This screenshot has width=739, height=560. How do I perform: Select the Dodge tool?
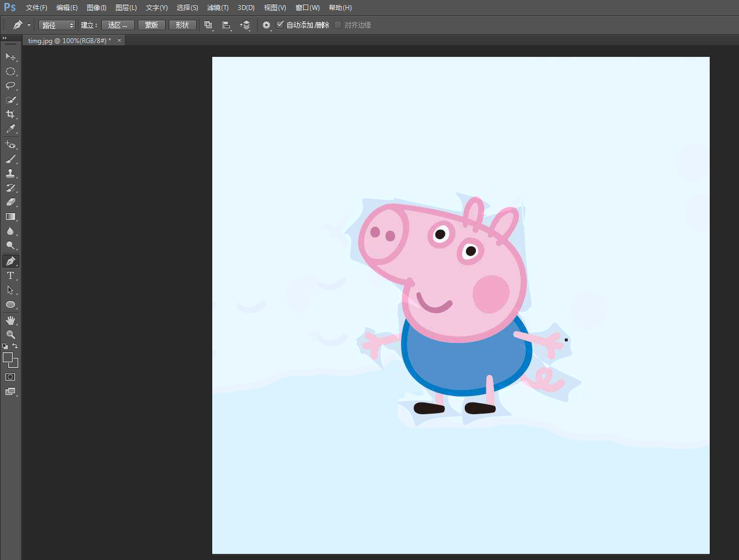(x=11, y=245)
